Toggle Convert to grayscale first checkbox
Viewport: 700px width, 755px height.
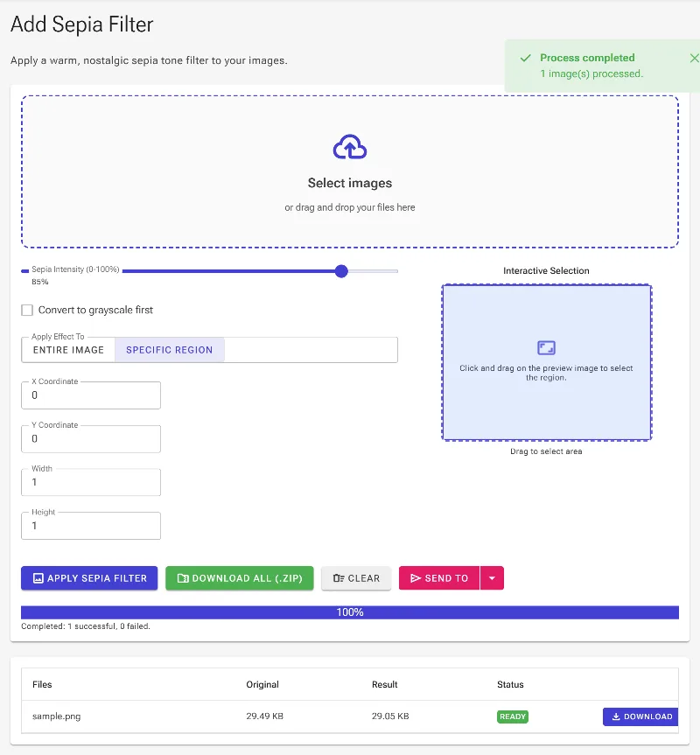coord(27,310)
